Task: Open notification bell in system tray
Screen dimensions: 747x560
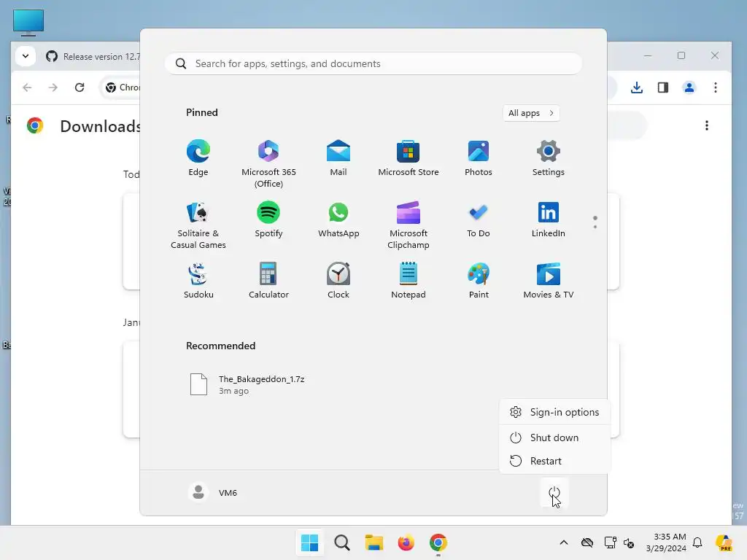Action: coord(697,542)
